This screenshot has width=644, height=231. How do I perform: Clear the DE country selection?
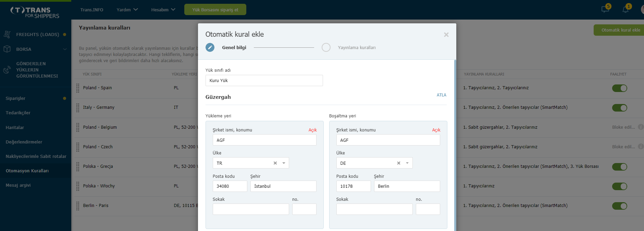click(x=399, y=163)
